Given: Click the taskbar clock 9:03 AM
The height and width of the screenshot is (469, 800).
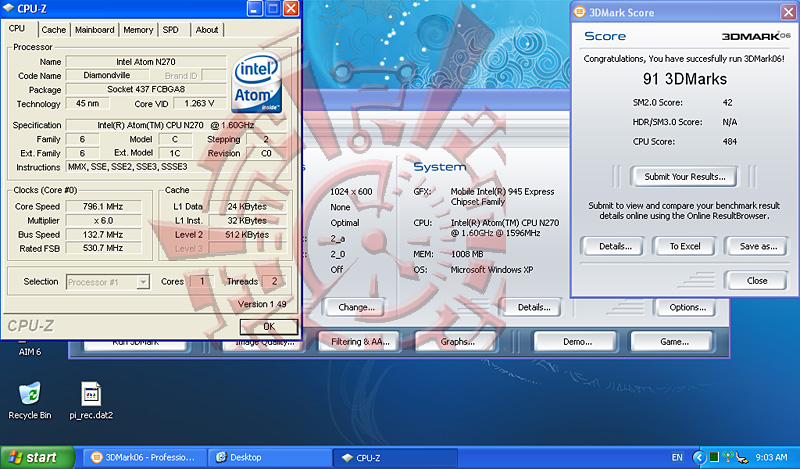Looking at the screenshot, I should point(770,457).
